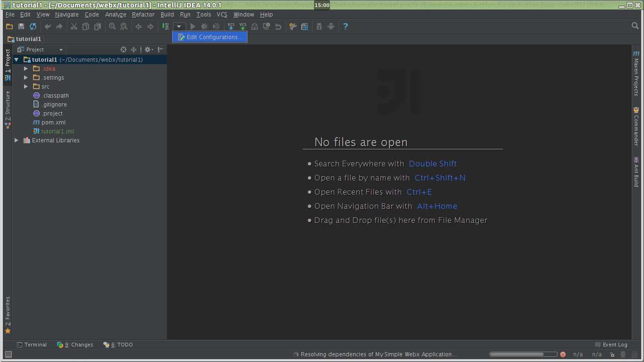Hide the Project tool window panel
Viewport: 644px width, 362px height.
tap(161, 49)
